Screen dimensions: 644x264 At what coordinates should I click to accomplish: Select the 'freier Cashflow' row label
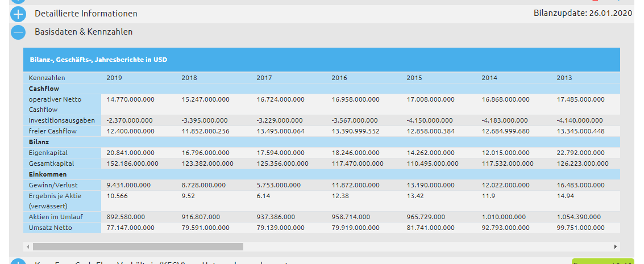[x=52, y=131]
